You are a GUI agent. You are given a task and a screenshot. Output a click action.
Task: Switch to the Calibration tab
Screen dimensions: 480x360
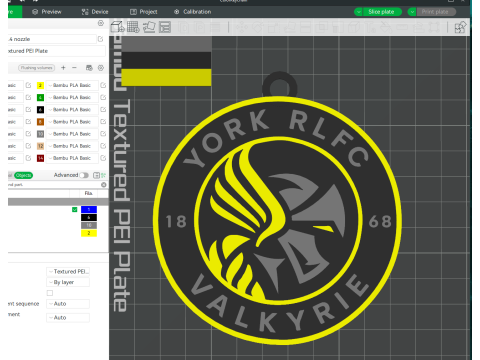pyautogui.click(x=192, y=12)
